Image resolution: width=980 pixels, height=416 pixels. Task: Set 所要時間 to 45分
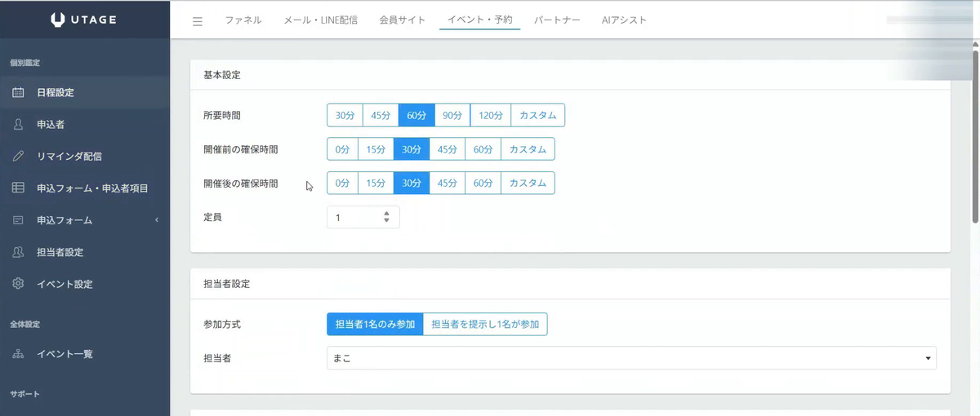click(x=381, y=115)
